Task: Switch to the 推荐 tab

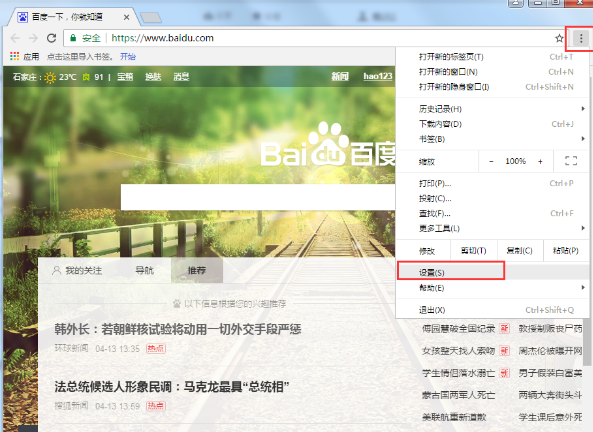Action: (197, 270)
